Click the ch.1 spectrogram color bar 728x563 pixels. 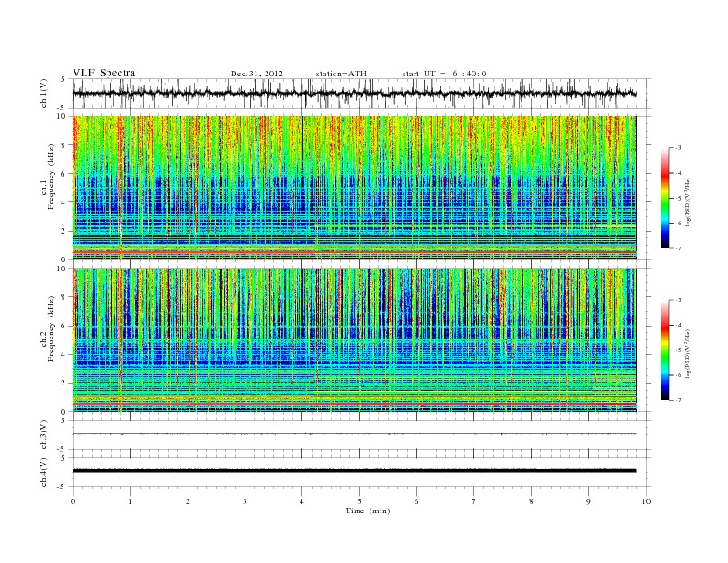pyautogui.click(x=665, y=199)
